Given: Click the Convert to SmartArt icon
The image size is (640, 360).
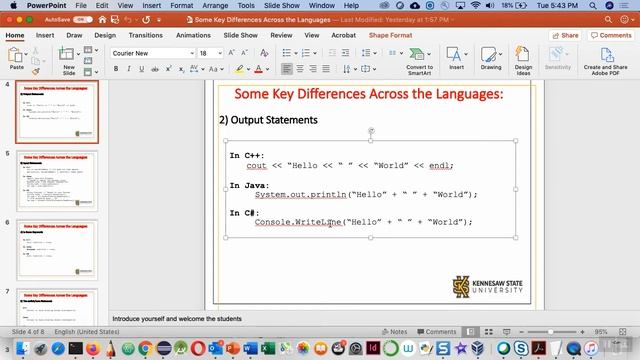Looking at the screenshot, I should (416, 54).
